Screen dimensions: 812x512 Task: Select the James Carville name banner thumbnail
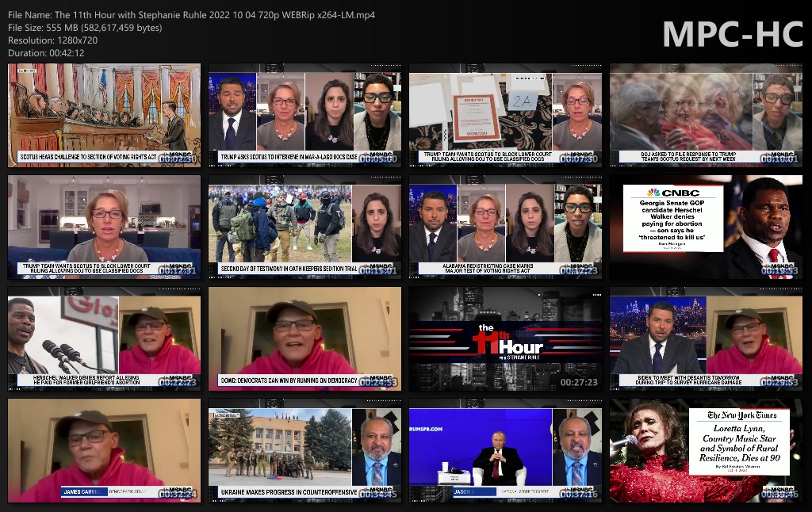[x=104, y=451]
